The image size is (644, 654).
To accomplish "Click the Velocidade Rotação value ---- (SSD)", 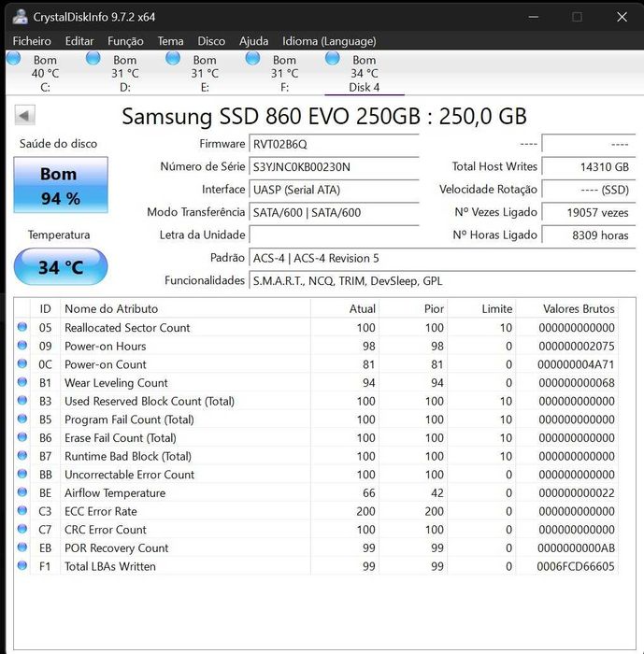I will 589,190.
